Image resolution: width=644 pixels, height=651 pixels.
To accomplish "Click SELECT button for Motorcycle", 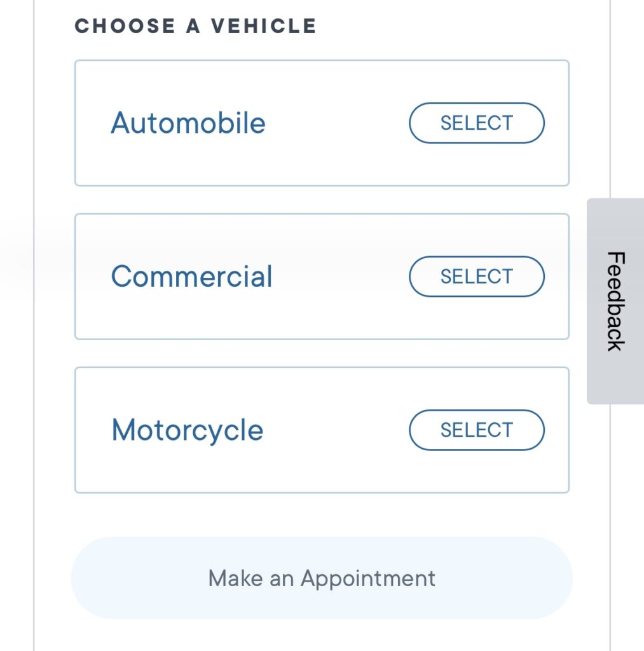I will point(477,430).
